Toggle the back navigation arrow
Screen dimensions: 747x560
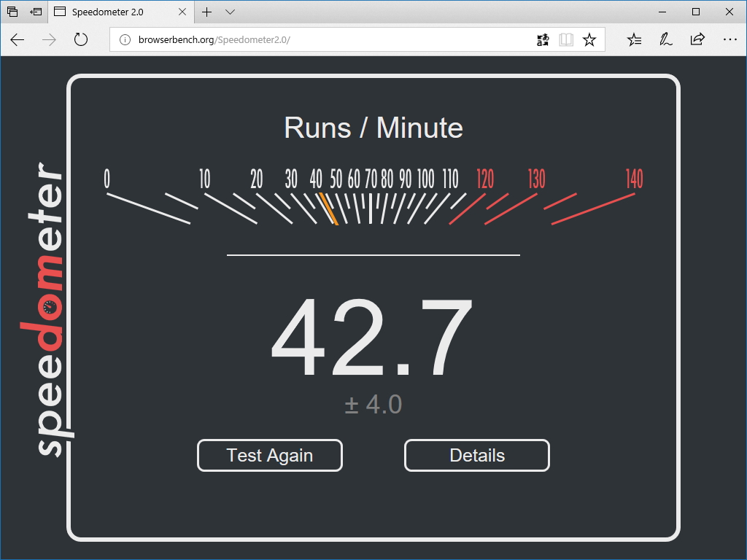pos(17,40)
